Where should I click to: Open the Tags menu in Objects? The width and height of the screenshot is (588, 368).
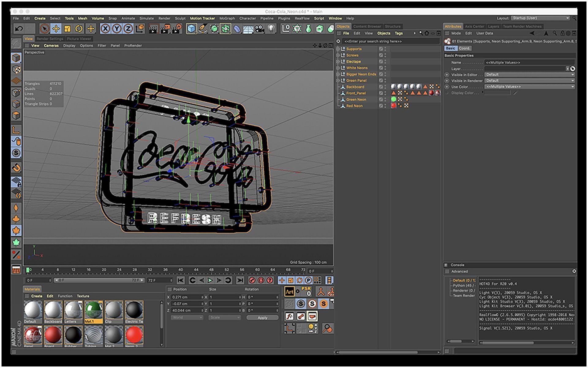click(x=398, y=33)
